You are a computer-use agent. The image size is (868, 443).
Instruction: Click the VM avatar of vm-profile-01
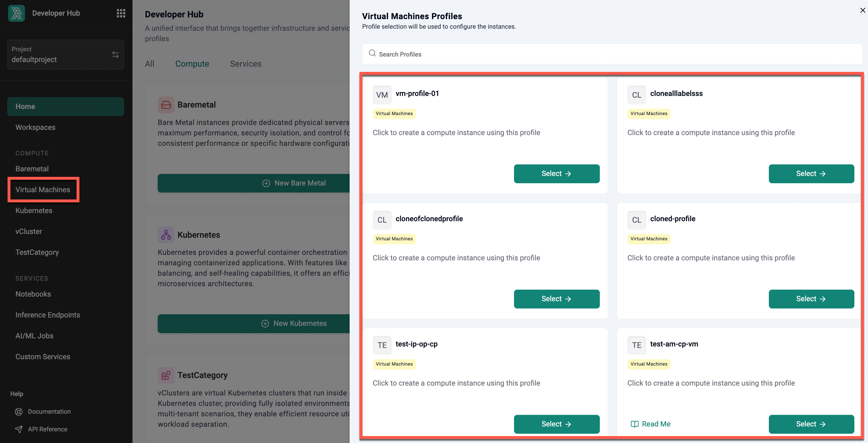(x=382, y=95)
